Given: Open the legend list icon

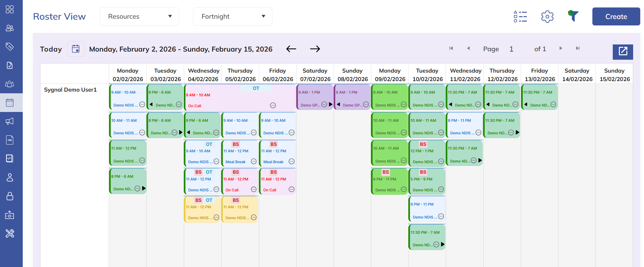Looking at the screenshot, I should pos(520,17).
